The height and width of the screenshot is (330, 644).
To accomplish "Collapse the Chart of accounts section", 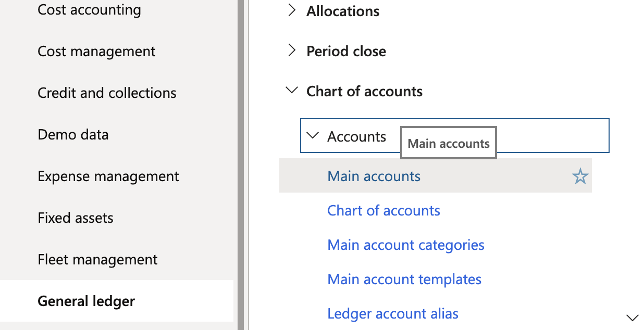I will [x=291, y=91].
